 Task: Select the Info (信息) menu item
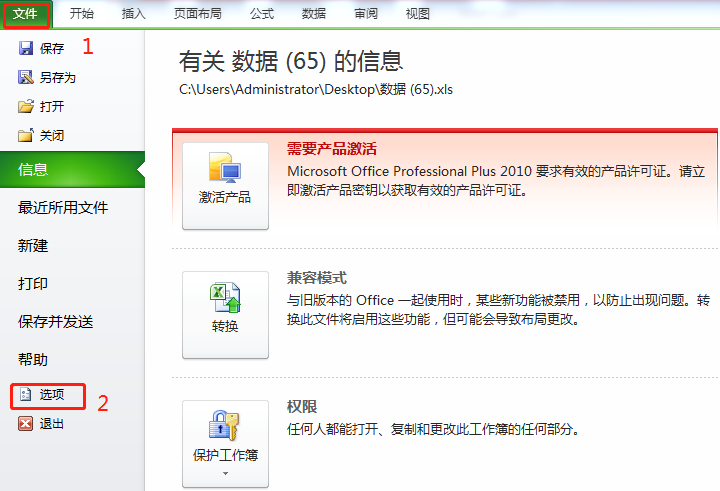pyautogui.click(x=72, y=169)
